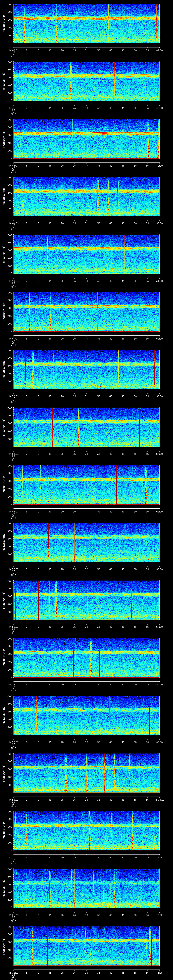Click the 14:51:00 start time label

[x=14, y=339]
